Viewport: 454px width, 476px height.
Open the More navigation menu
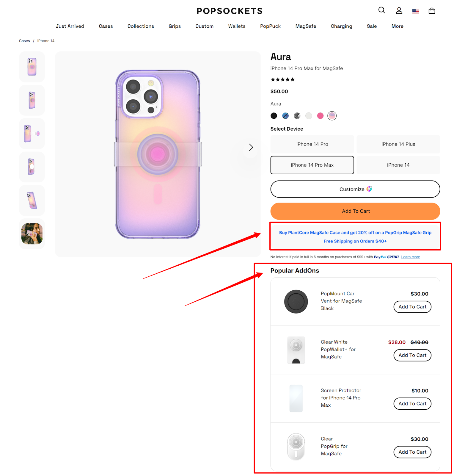[397, 26]
